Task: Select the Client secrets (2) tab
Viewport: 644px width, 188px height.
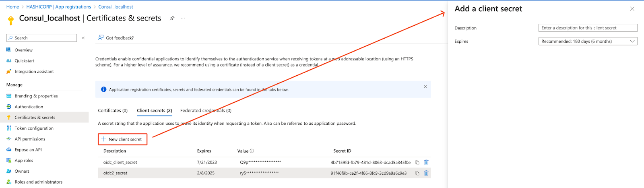Action: pos(155,110)
